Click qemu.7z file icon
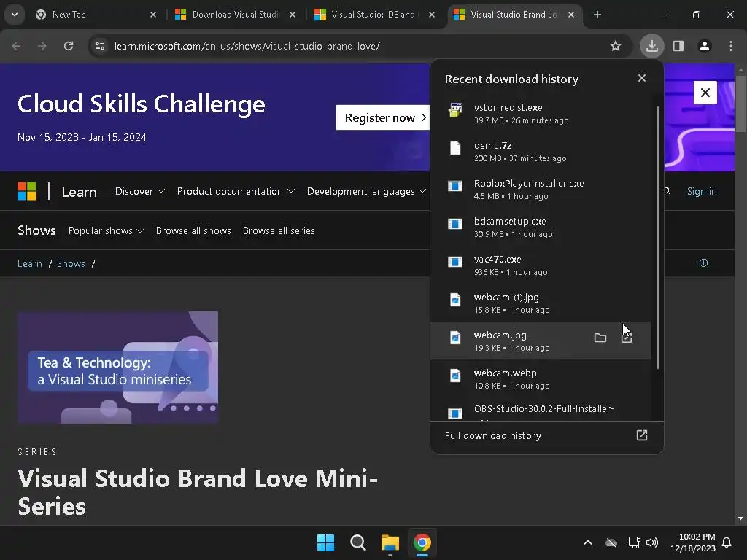747x560 pixels. coord(455,147)
